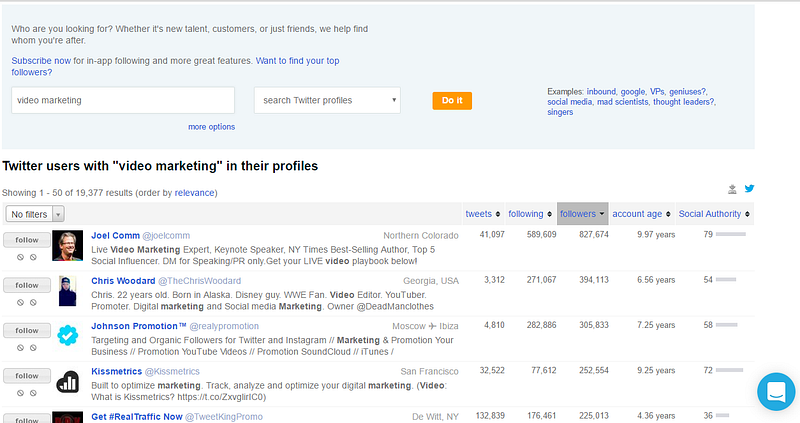Open the No filters dropdown
The height and width of the screenshot is (423, 800).
pos(35,214)
